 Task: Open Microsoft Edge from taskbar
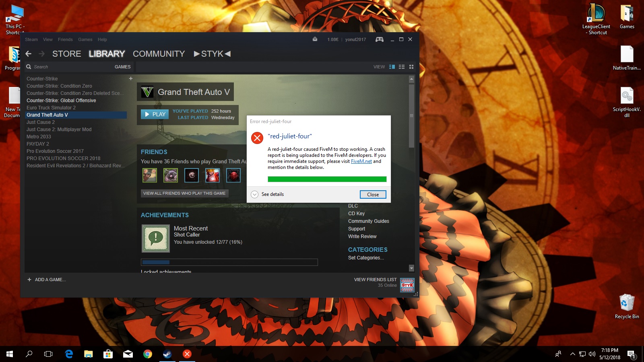tap(69, 354)
